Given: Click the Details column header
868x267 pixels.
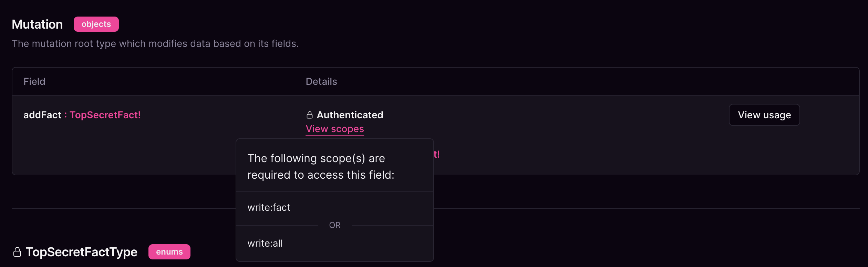Looking at the screenshot, I should (321, 81).
